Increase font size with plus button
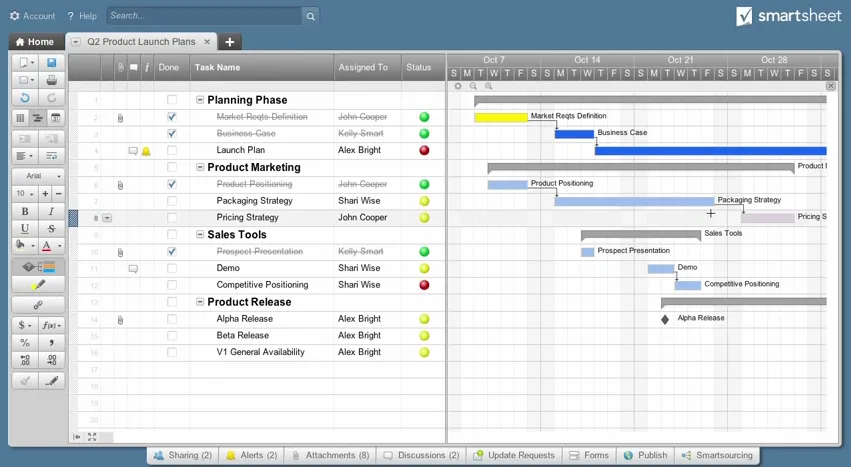851x467 pixels. (45, 193)
